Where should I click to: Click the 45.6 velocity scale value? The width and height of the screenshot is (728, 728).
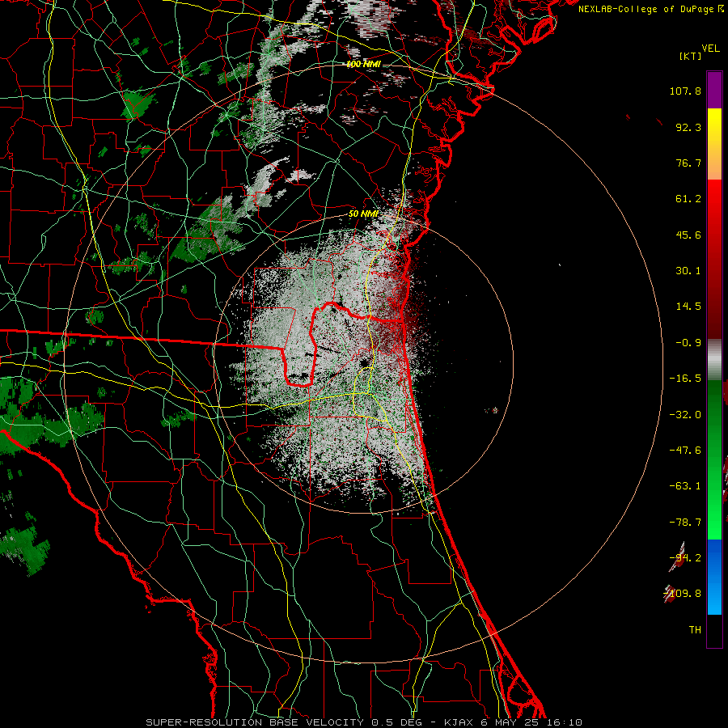coord(688,235)
